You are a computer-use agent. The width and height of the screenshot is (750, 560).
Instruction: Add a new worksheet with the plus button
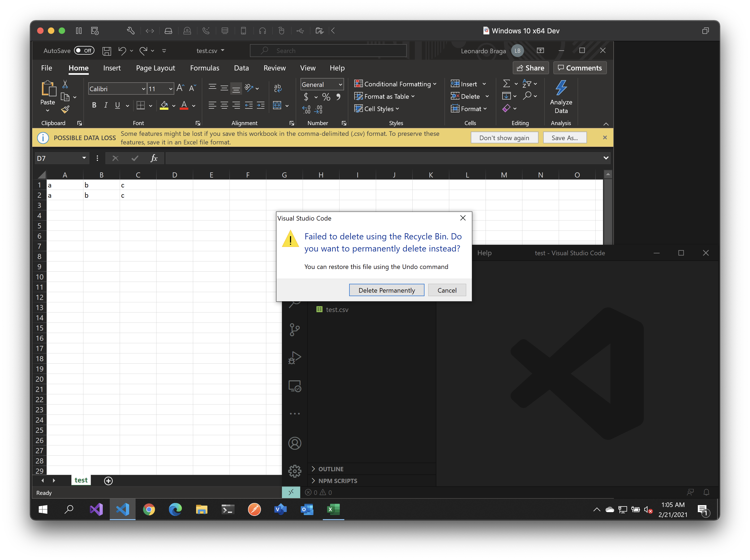(108, 481)
